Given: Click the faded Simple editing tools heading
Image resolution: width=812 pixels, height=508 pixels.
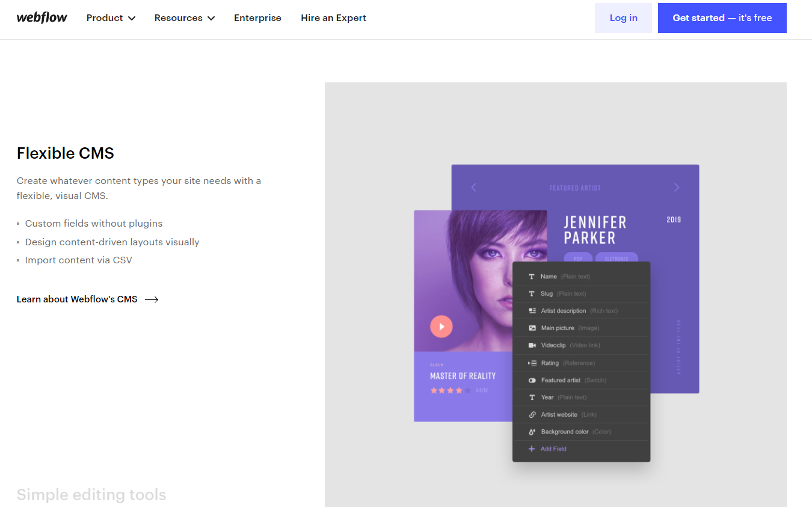Looking at the screenshot, I should [91, 495].
